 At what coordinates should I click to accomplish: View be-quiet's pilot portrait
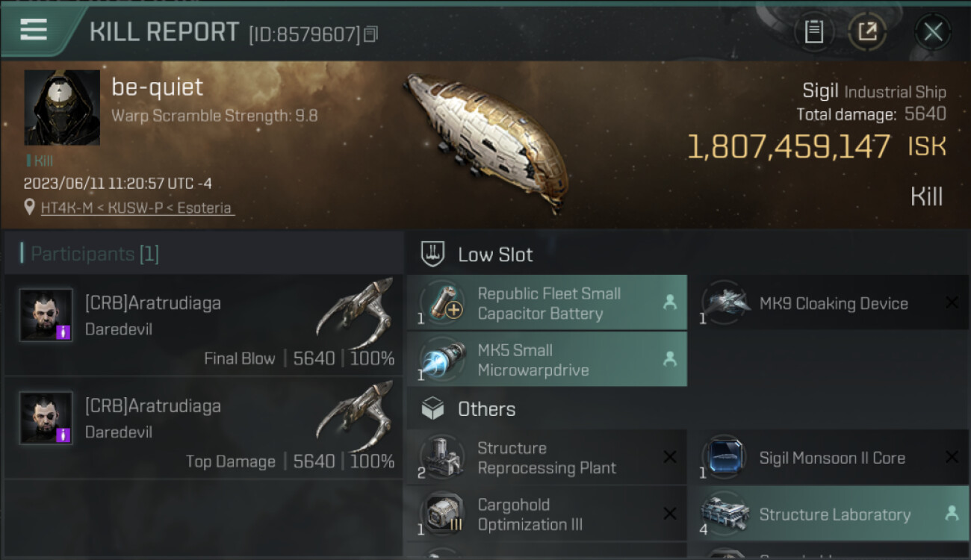(x=62, y=108)
